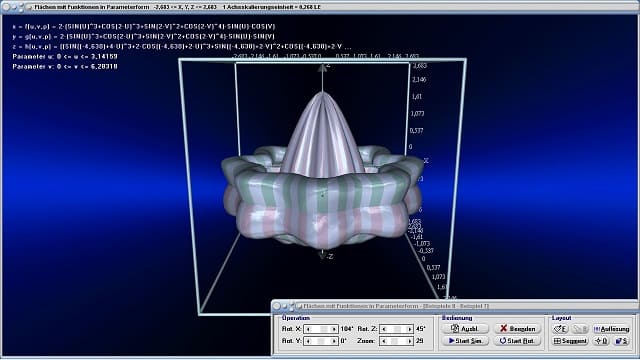Click the Ausbl. button in Bedienung

465,329
